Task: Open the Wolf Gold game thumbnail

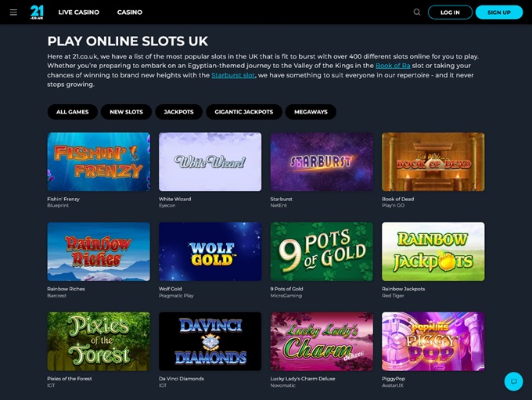Action: click(x=210, y=251)
